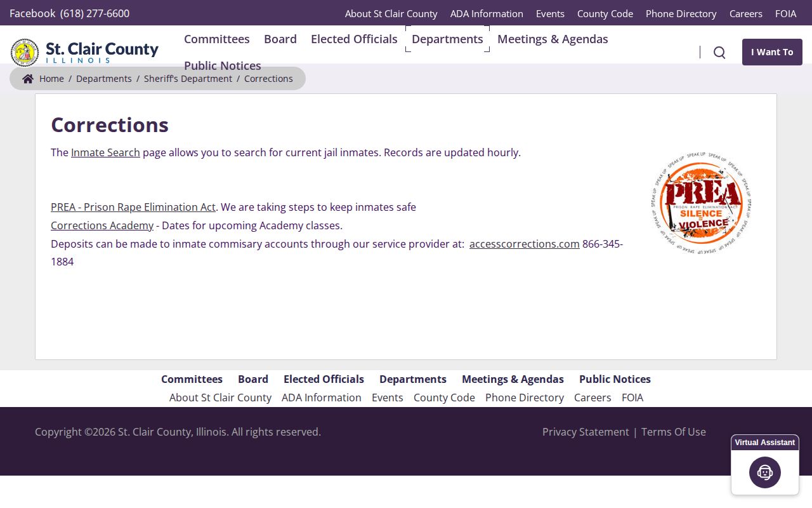Click the Facebook link in header
Screen dimensions: 812x508
point(32,13)
